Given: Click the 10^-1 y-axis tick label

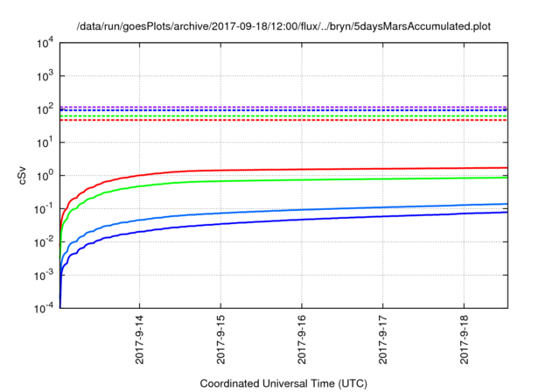Looking at the screenshot, I should pyautogui.click(x=44, y=209).
